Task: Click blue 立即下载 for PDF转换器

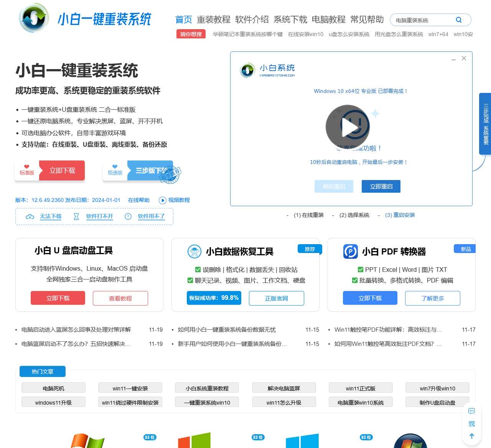Action: point(370,298)
